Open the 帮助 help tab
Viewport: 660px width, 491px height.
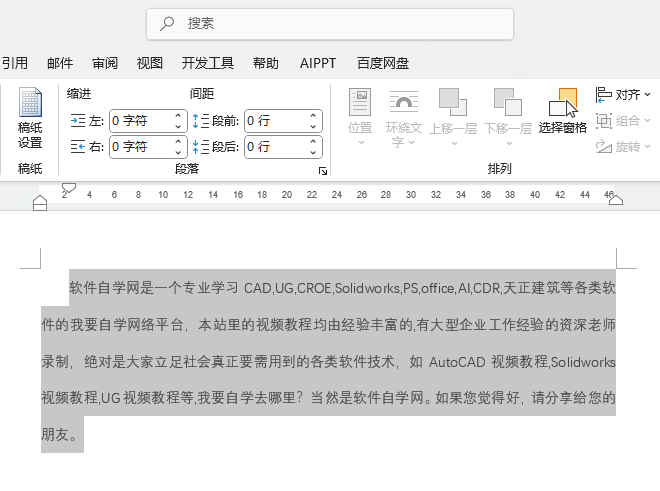pyautogui.click(x=266, y=63)
